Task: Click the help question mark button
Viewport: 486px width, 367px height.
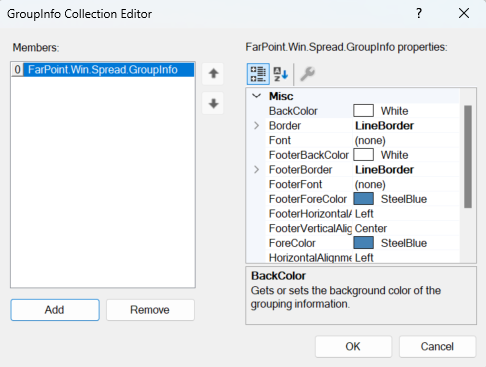Action: 419,13
